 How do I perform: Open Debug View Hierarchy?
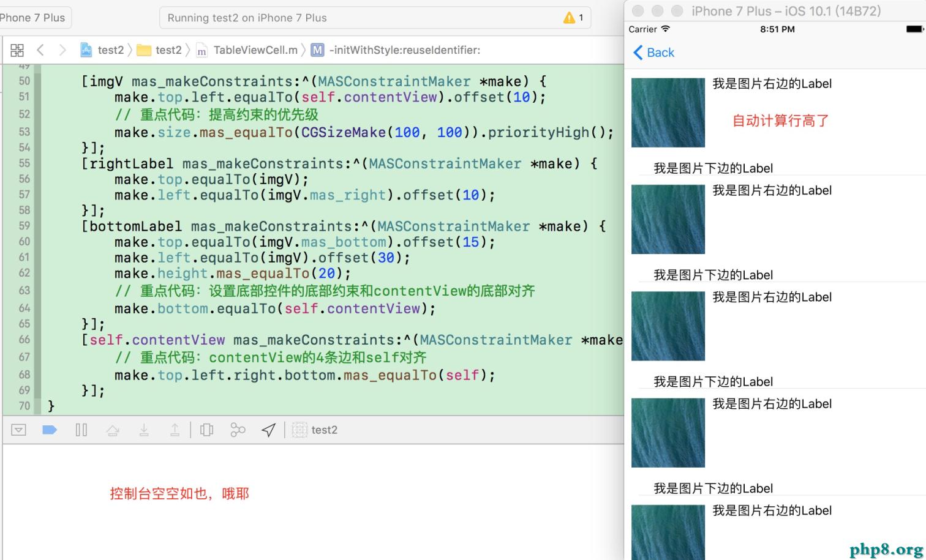coord(207,430)
